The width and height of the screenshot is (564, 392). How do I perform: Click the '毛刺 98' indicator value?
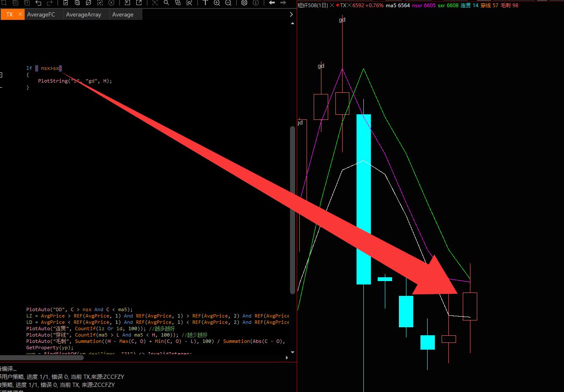coord(509,6)
